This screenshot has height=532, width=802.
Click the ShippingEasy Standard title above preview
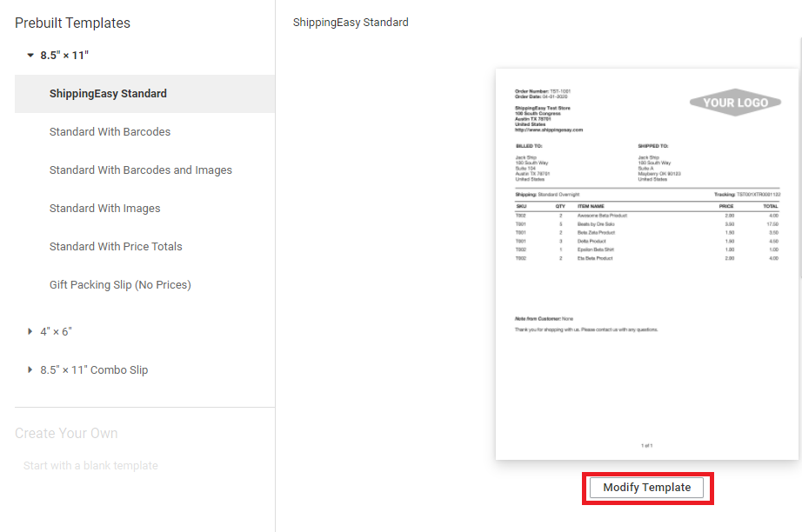[351, 23]
